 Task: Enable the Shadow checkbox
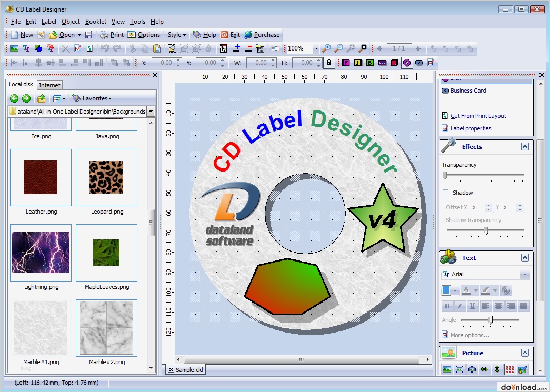[445, 193]
